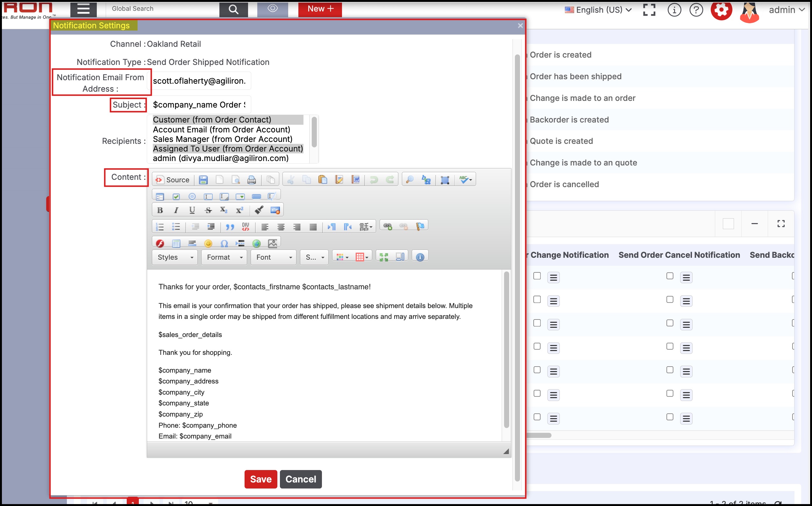This screenshot has height=506, width=812.
Task: Center align the text
Action: [281, 227]
